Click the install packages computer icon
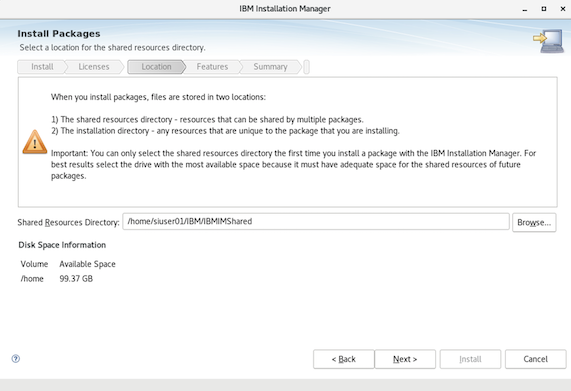Image resolution: width=571 pixels, height=391 pixels. point(548,41)
